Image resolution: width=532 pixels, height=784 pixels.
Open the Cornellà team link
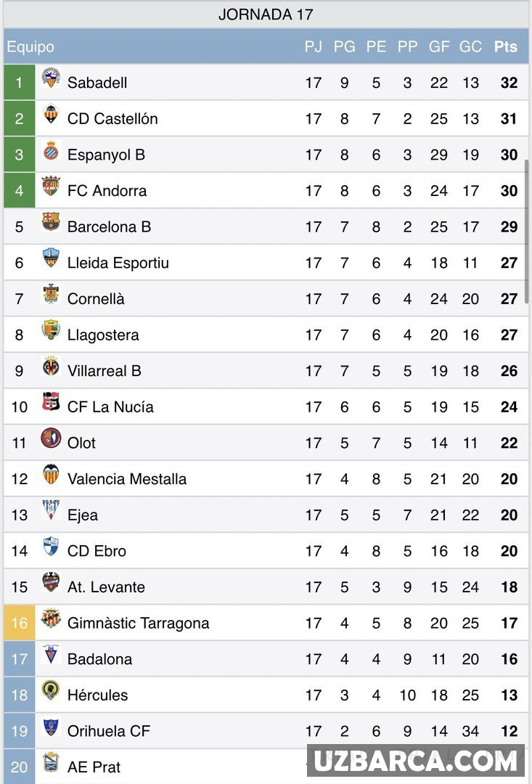96,299
